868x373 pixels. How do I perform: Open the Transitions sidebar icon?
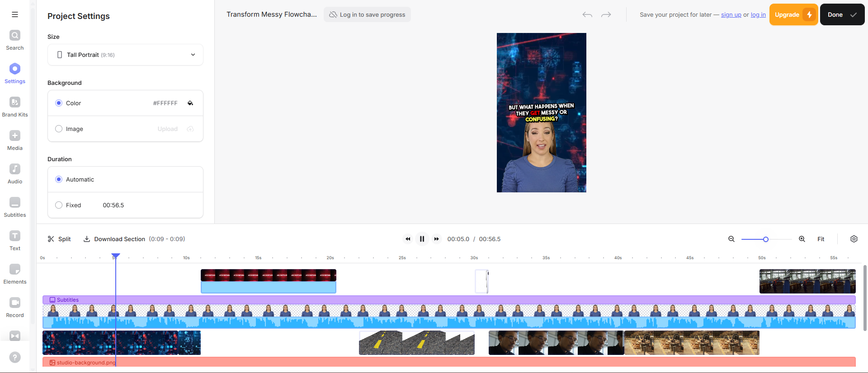(15, 336)
